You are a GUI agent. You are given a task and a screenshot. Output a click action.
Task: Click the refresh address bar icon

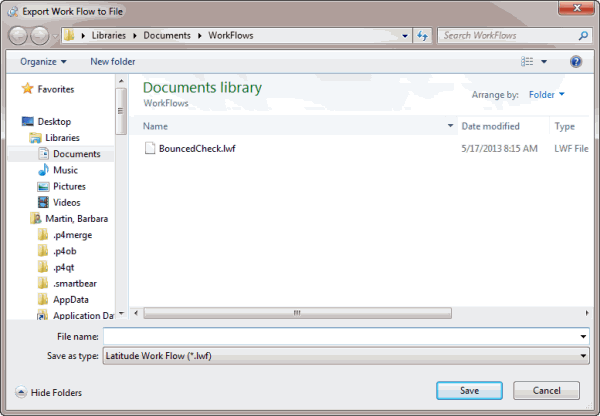[x=422, y=36]
